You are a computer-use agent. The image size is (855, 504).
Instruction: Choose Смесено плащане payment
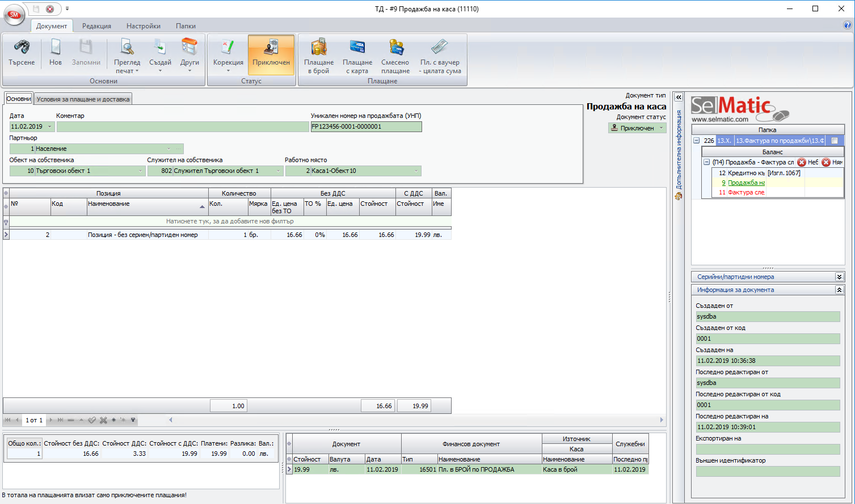click(x=395, y=55)
